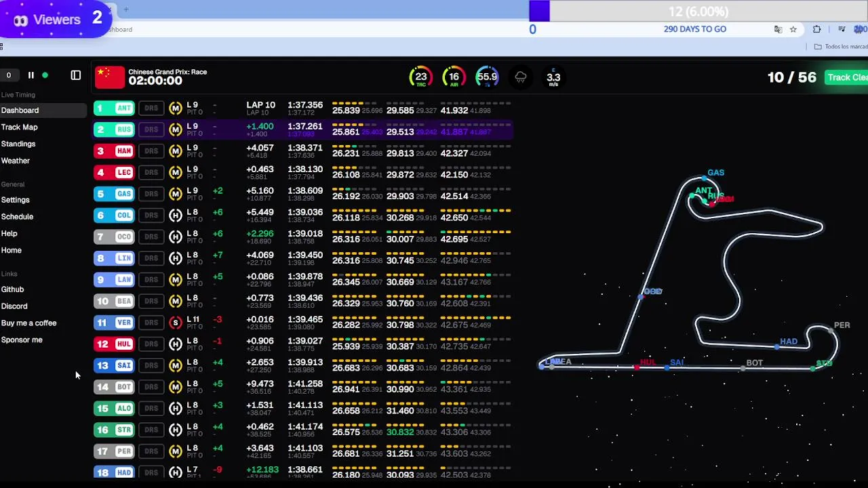Click medium tyre icon in RUS row
This screenshot has width=868, height=488.
[x=176, y=129]
